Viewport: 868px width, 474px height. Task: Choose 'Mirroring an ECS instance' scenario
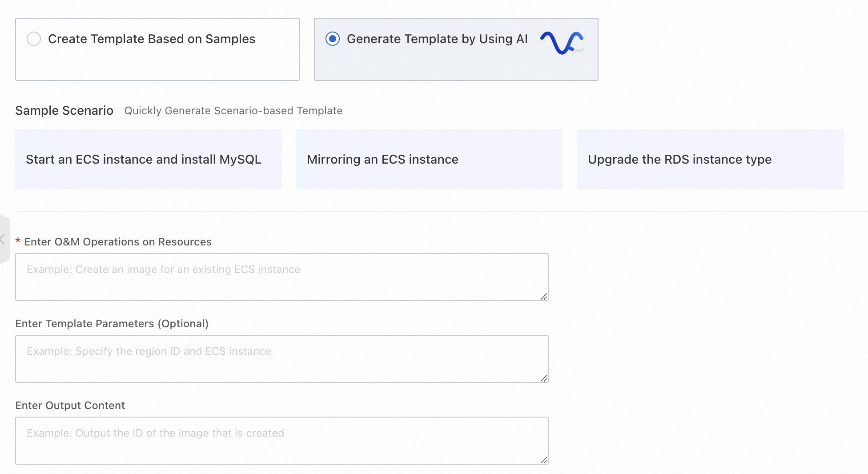(x=430, y=159)
